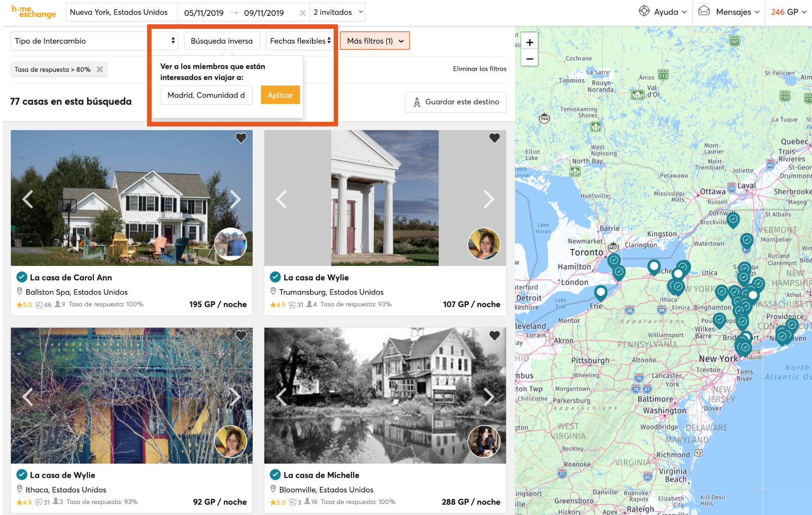Zoom in on the map
The width and height of the screenshot is (812, 515).
pos(529,42)
